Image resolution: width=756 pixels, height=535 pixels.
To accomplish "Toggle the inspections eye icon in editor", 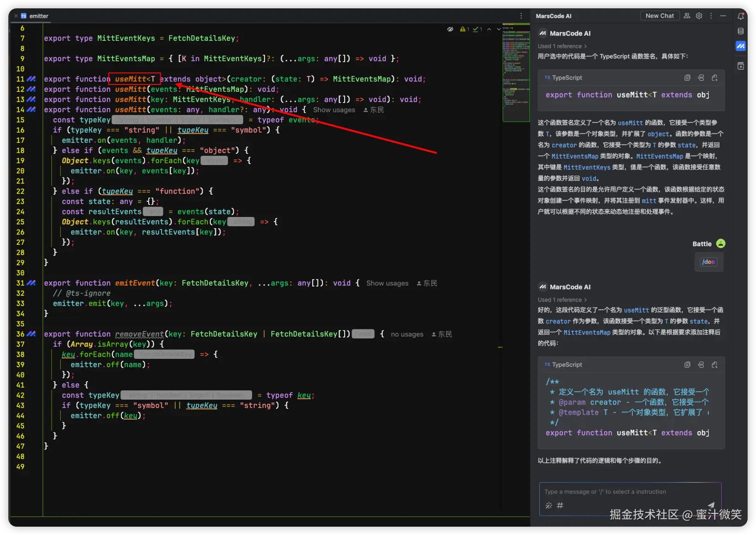I will (x=450, y=29).
